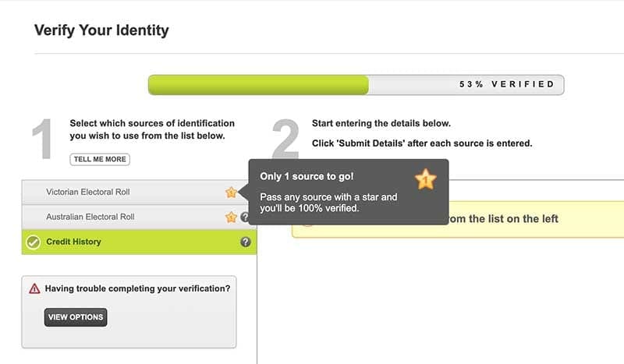Click the large grey step 2 numeral
This screenshot has height=364, width=624.
pos(285,139)
